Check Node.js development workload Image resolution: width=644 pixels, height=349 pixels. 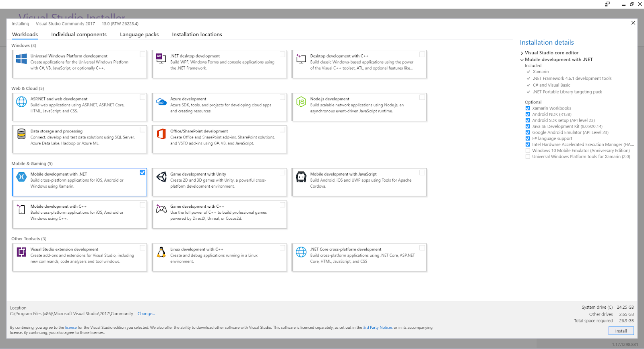422,97
